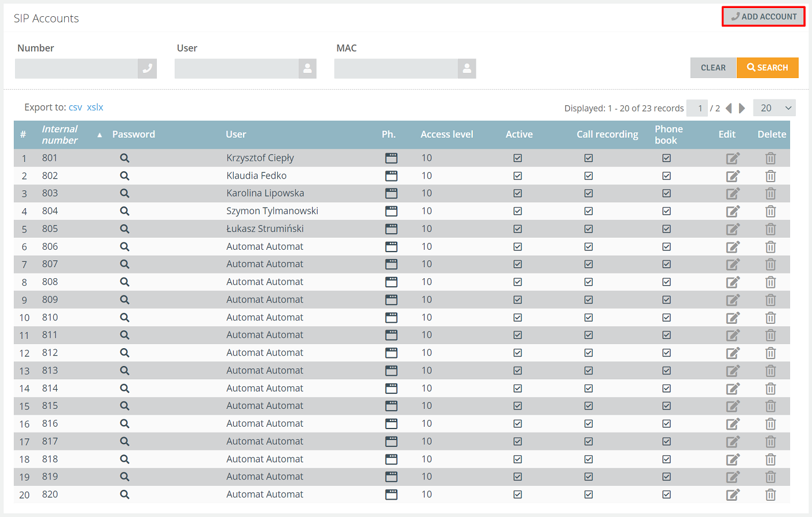Export table to csv
The width and height of the screenshot is (812, 517).
[x=75, y=107]
